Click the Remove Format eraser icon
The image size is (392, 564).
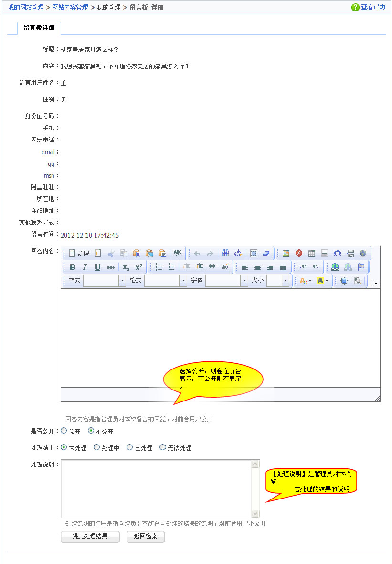pyautogui.click(x=266, y=253)
